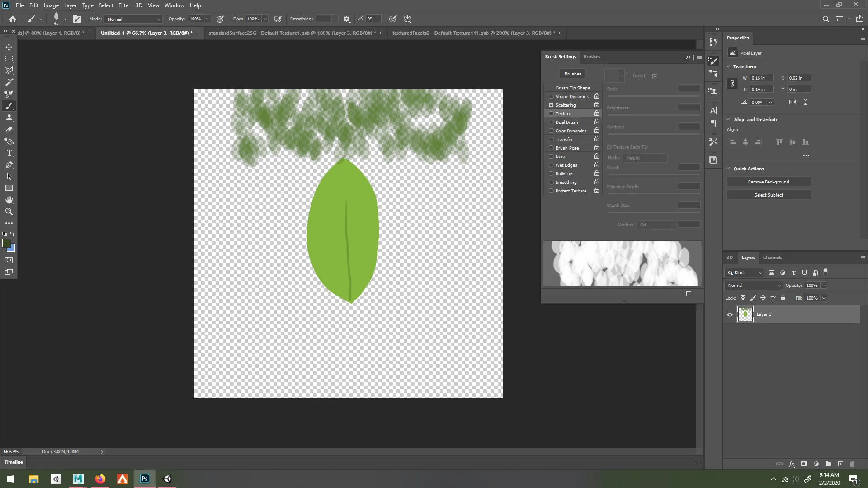Image resolution: width=868 pixels, height=488 pixels.
Task: Select the Hand tool
Action: [x=9, y=200]
